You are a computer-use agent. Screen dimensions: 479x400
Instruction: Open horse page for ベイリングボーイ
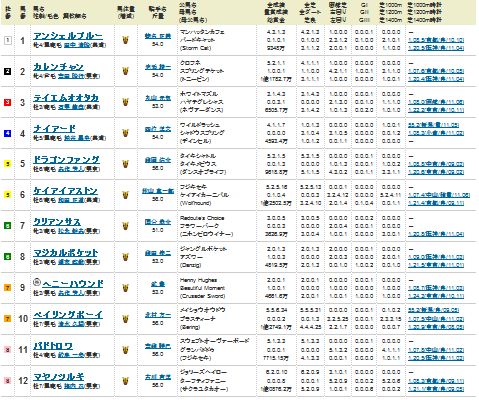click(68, 315)
